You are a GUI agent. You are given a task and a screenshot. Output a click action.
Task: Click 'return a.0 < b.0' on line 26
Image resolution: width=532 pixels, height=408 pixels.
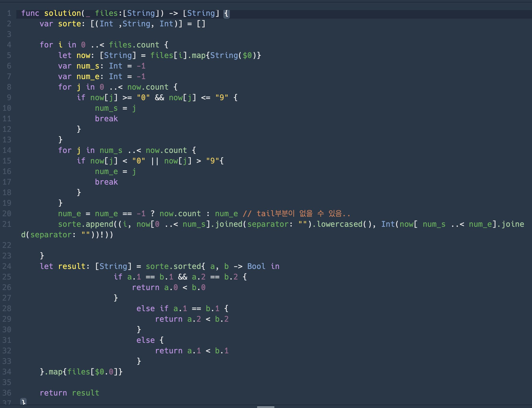click(x=169, y=288)
